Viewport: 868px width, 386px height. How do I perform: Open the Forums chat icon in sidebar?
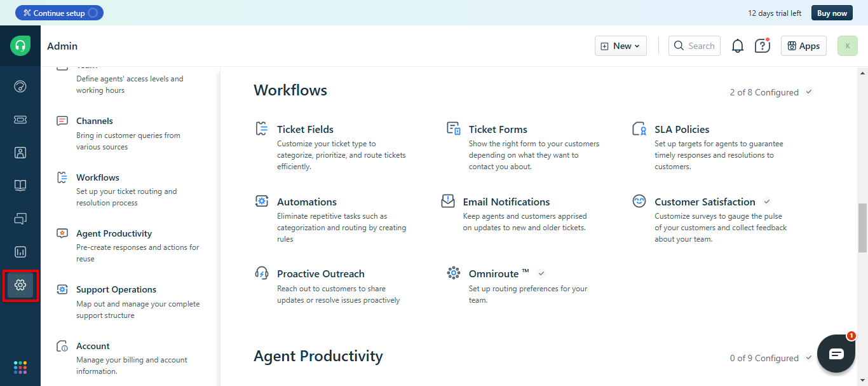(x=20, y=219)
